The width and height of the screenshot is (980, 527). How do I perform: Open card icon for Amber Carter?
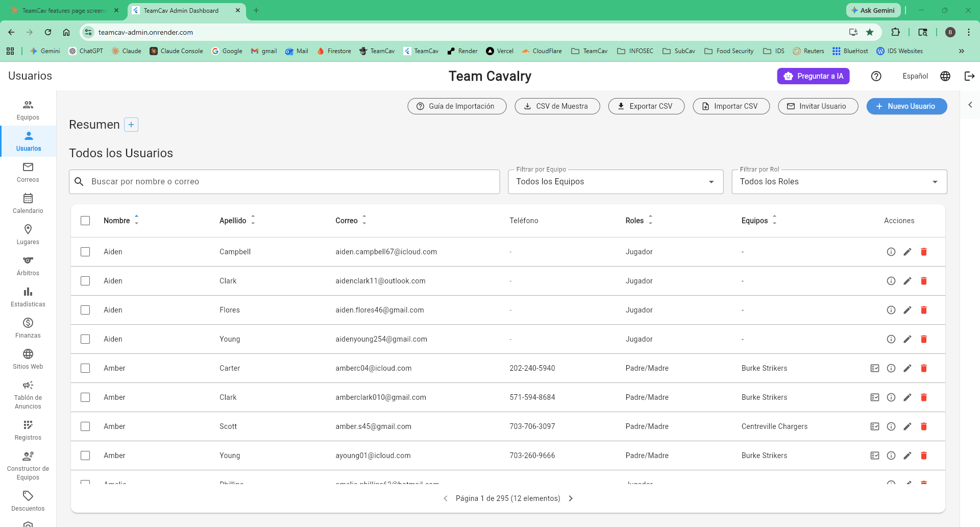click(x=875, y=368)
